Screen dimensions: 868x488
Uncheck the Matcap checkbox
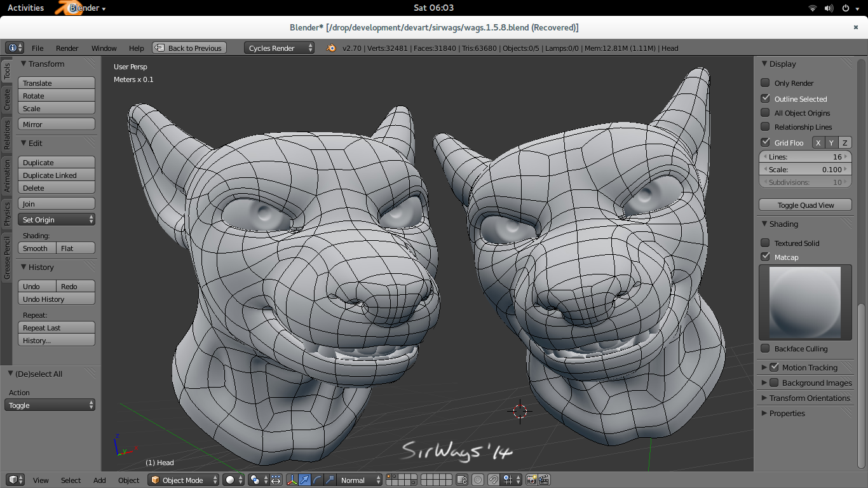tap(765, 257)
